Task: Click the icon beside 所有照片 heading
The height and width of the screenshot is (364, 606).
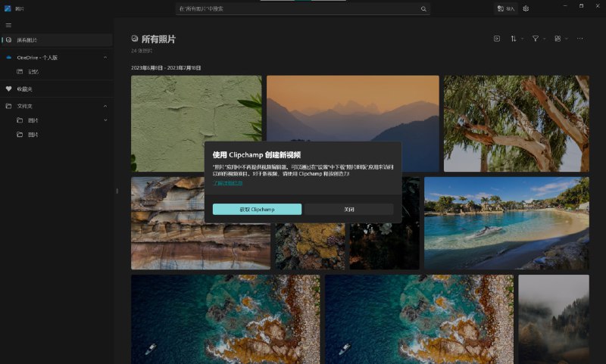Action: 135,39
